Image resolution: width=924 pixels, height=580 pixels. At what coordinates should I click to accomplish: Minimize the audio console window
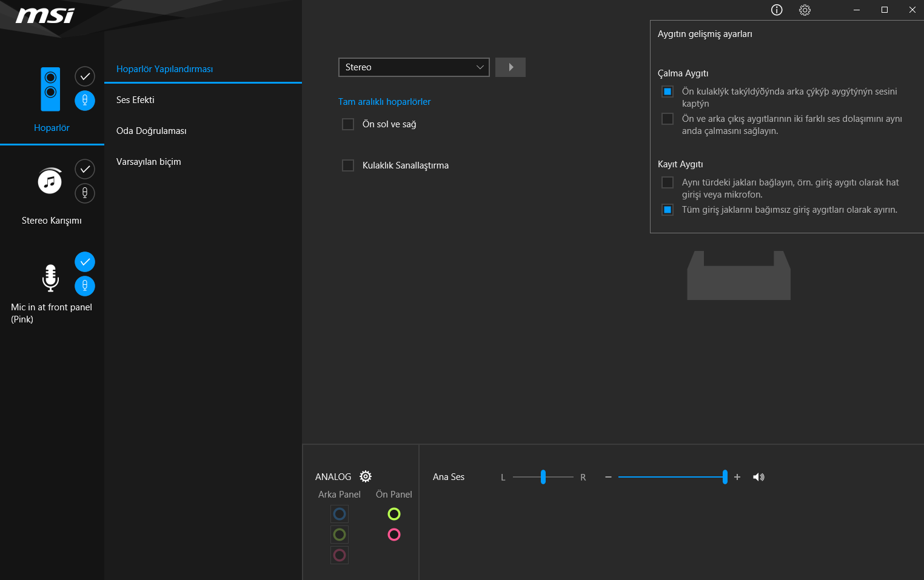pyautogui.click(x=857, y=10)
